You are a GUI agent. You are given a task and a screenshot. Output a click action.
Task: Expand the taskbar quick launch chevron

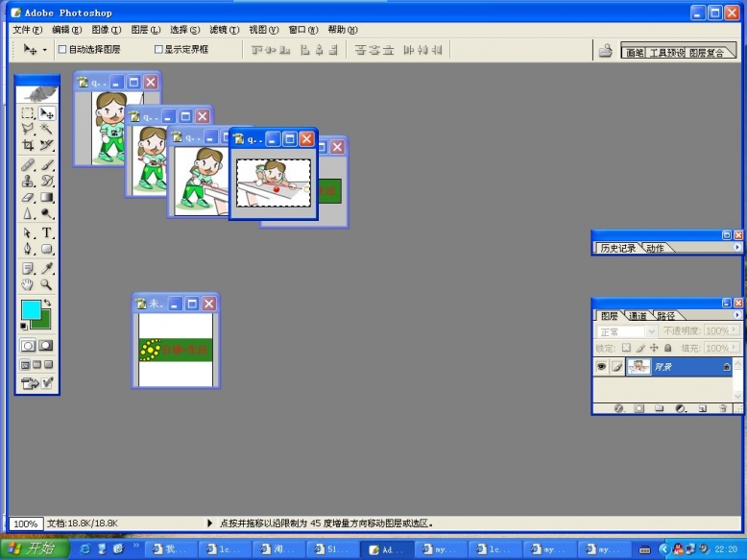(136, 546)
